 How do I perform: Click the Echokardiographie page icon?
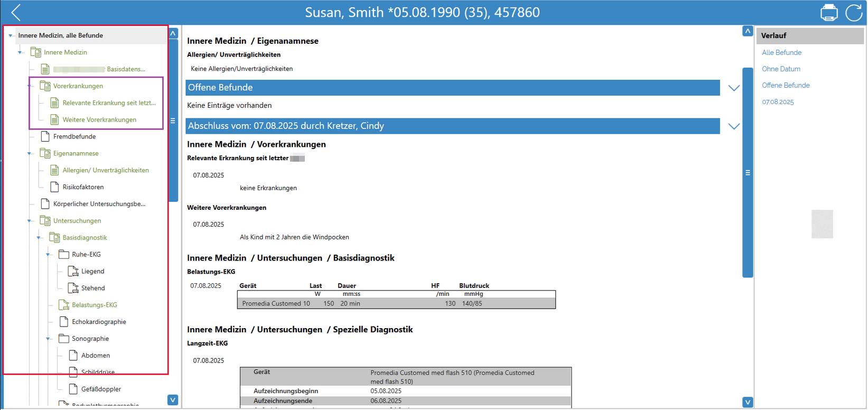tap(64, 322)
